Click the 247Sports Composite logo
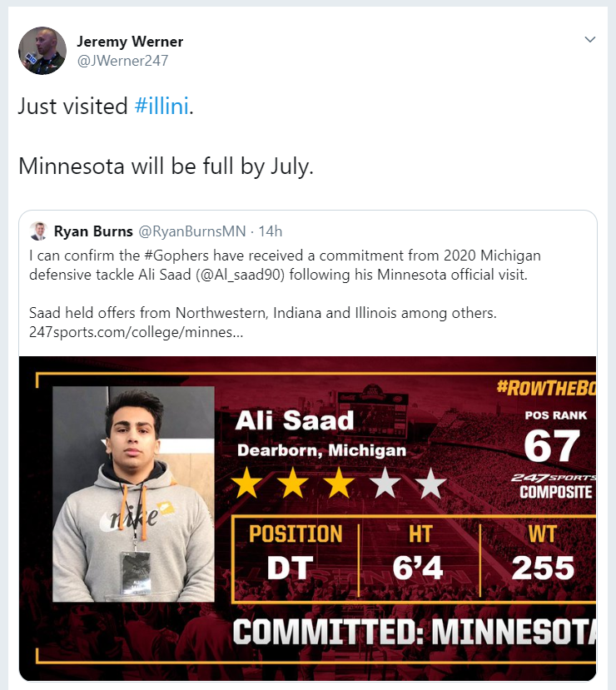The image size is (616, 690). tap(555, 485)
